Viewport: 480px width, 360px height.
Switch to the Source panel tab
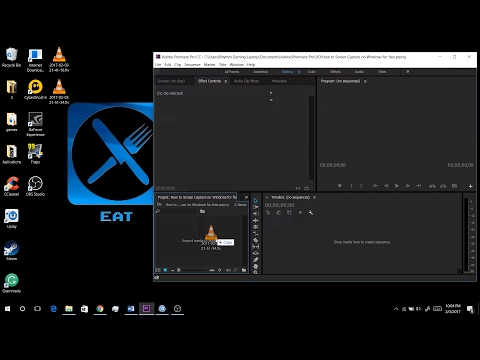(171, 81)
